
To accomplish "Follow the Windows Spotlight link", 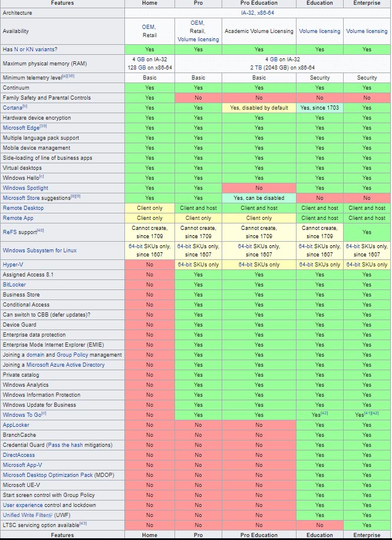I will [x=25, y=188].
